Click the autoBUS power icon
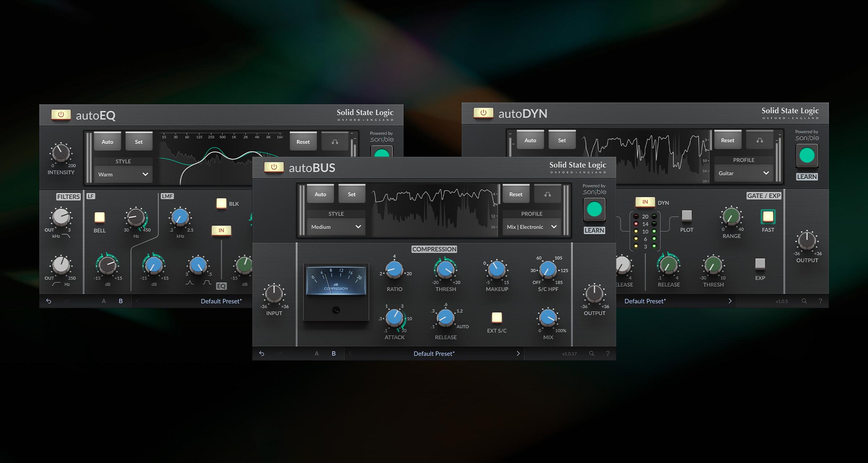The width and height of the screenshot is (868, 463). (x=274, y=167)
